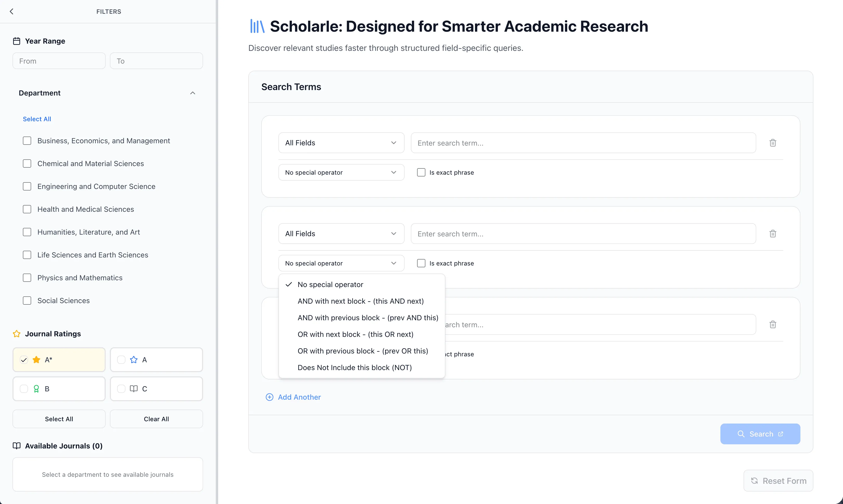Focus second block's search term input
Screen dimensions: 843x504
583,234
